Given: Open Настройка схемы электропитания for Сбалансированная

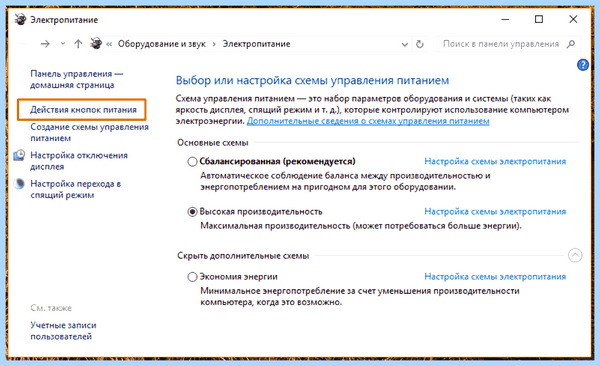Looking at the screenshot, I should (495, 162).
